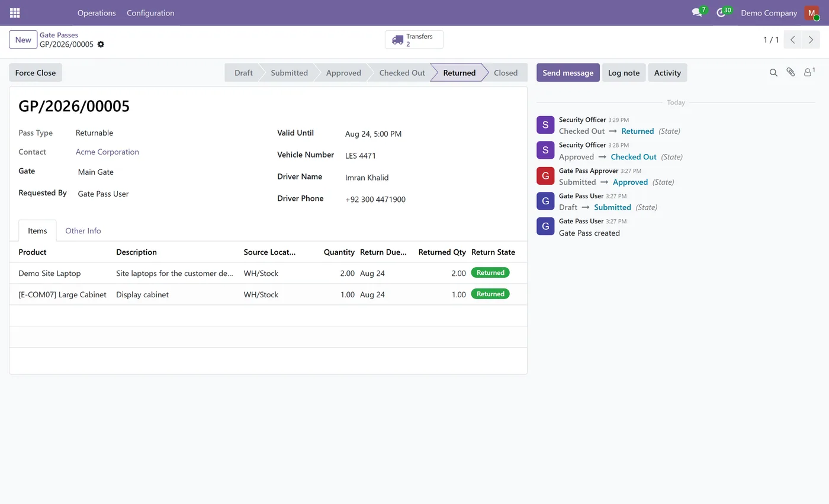Search messages in chatter
The image size is (829, 504).
click(x=773, y=72)
